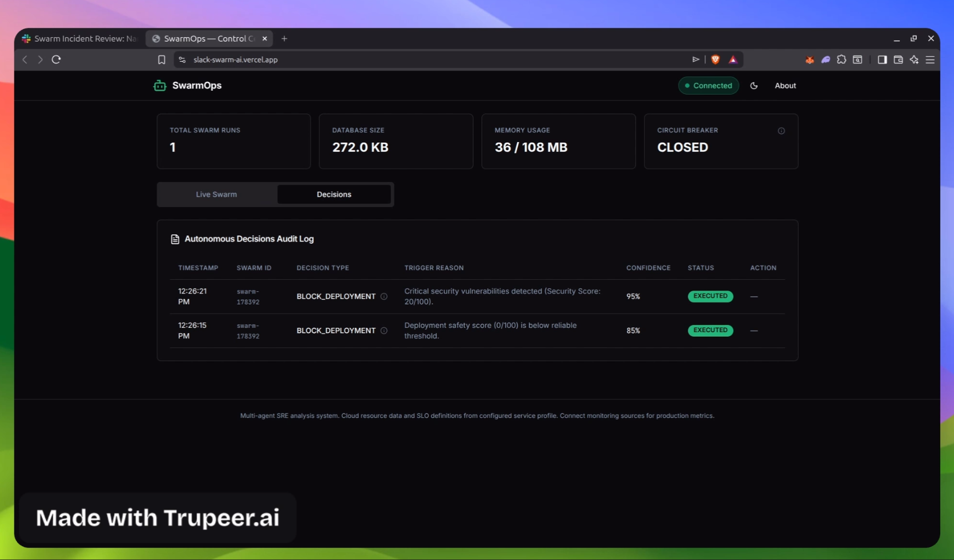Select the Decisions tab
This screenshot has height=560, width=954.
click(334, 194)
